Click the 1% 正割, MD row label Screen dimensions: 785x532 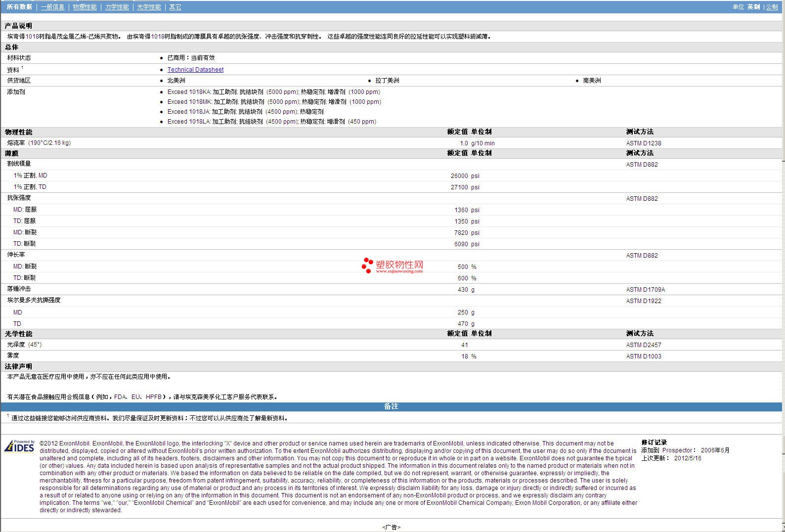coord(30,176)
